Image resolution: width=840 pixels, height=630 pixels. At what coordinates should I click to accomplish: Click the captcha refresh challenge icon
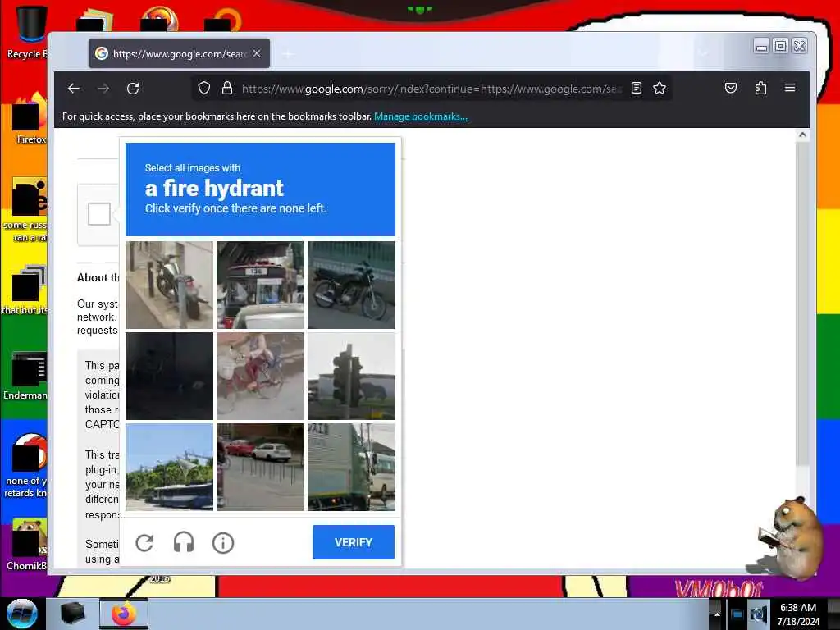tap(144, 543)
